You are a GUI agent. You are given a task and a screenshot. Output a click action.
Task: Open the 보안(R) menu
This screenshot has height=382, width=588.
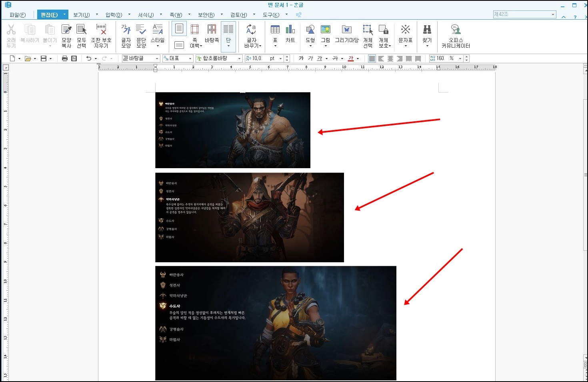point(206,15)
